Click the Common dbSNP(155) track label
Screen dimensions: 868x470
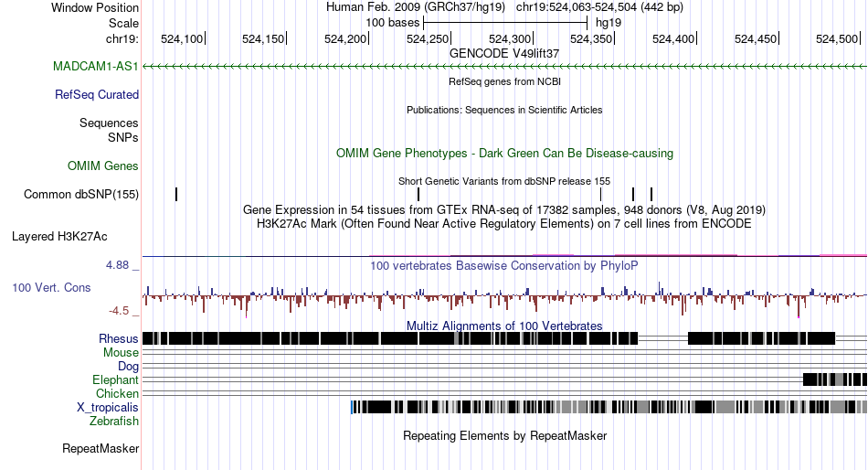[x=80, y=195]
